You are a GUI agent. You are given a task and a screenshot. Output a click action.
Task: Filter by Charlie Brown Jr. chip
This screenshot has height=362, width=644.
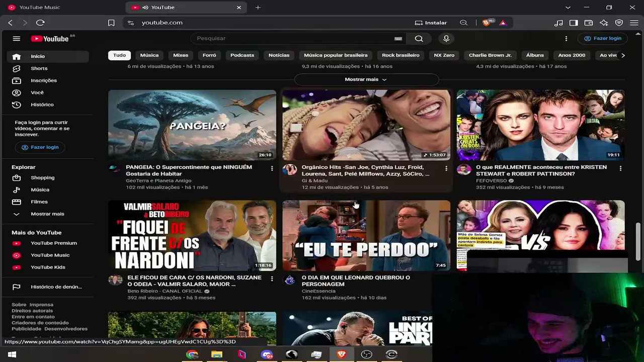(490, 55)
